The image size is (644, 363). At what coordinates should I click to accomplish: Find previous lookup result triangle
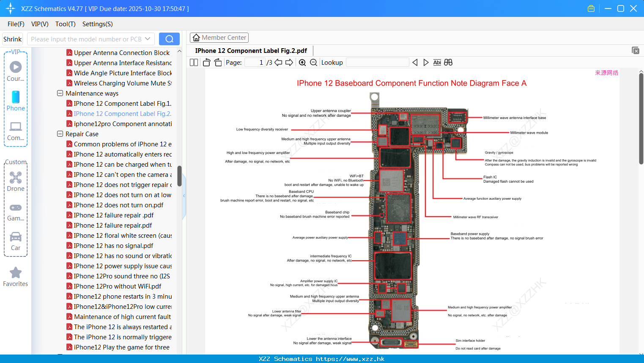click(415, 63)
